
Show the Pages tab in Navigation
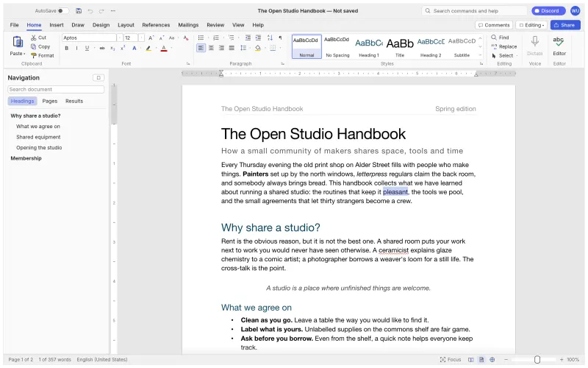[50, 101]
